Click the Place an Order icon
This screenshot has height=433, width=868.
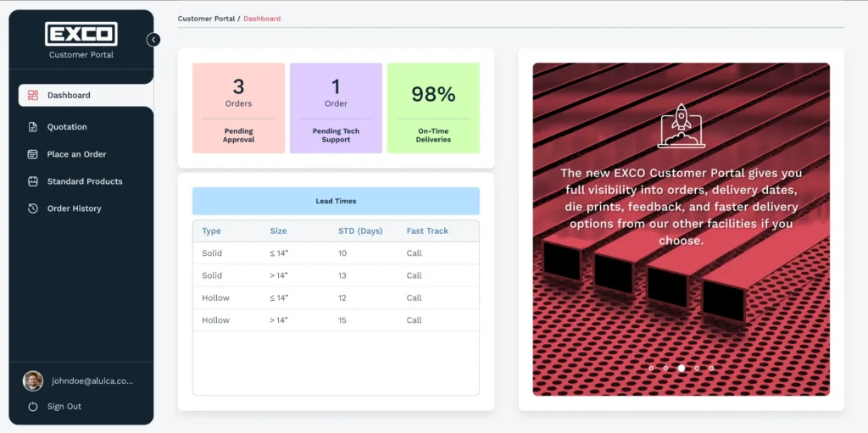pos(33,154)
